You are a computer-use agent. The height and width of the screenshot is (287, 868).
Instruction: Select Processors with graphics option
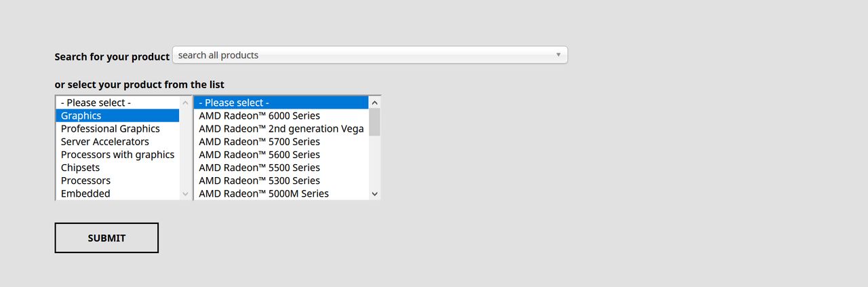tap(117, 155)
